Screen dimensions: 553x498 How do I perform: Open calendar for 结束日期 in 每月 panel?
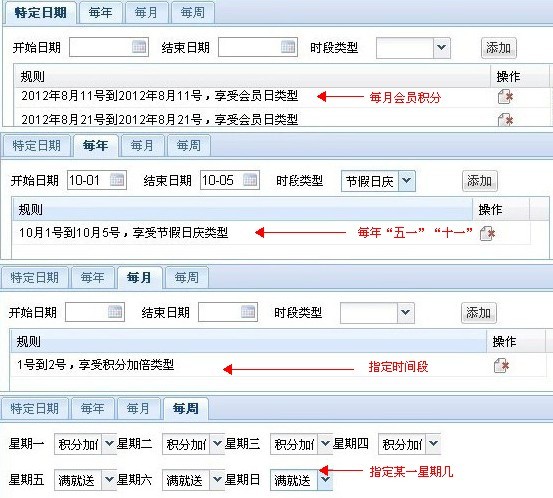click(x=248, y=312)
